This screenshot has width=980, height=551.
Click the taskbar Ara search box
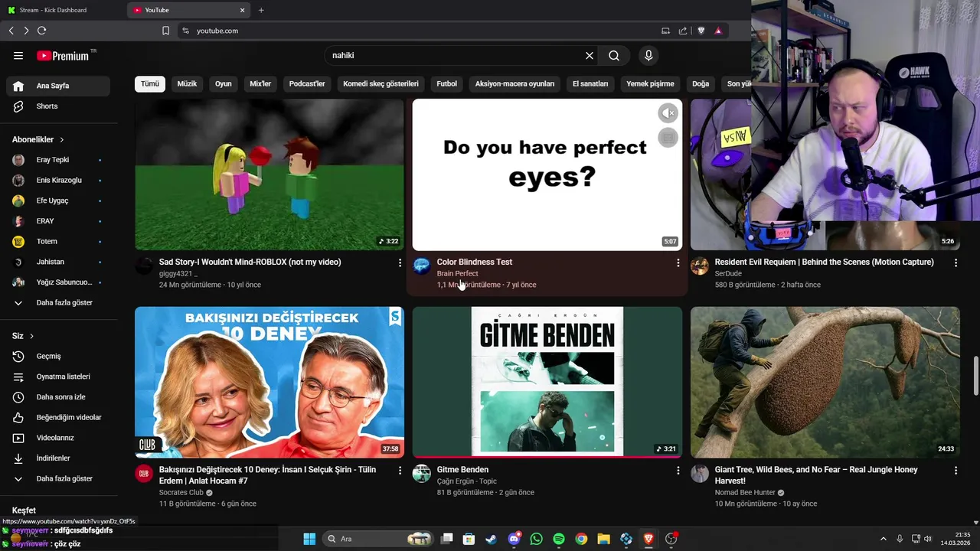[377, 539]
